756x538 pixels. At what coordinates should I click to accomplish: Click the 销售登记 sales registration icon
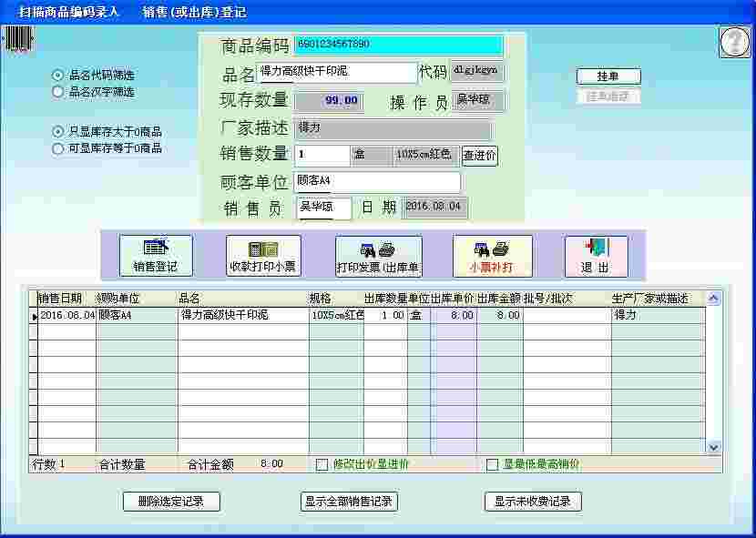(x=155, y=255)
